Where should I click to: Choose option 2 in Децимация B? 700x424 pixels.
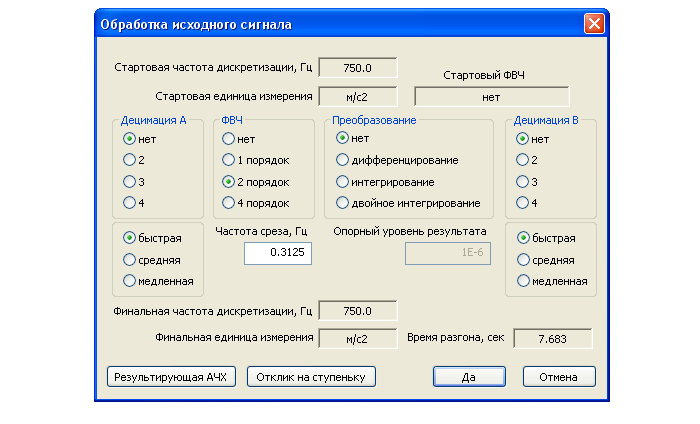[522, 160]
